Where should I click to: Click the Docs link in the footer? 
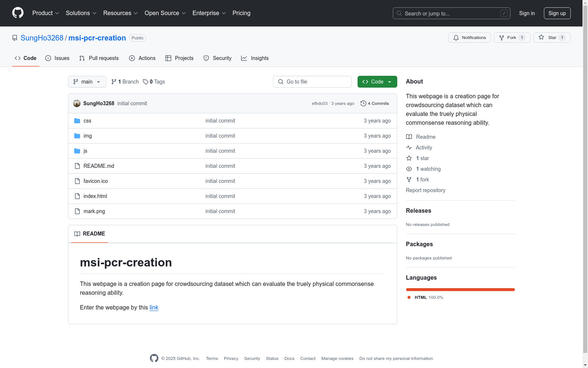click(289, 358)
